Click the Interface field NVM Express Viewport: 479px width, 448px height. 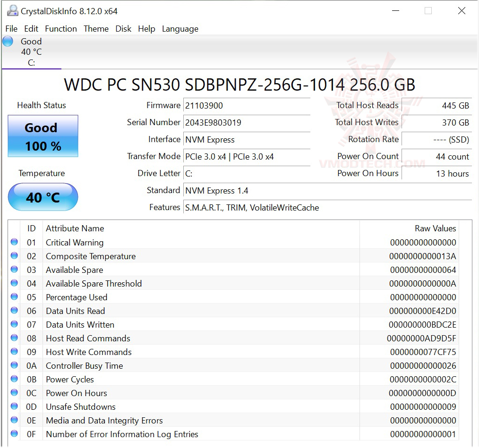(x=247, y=140)
